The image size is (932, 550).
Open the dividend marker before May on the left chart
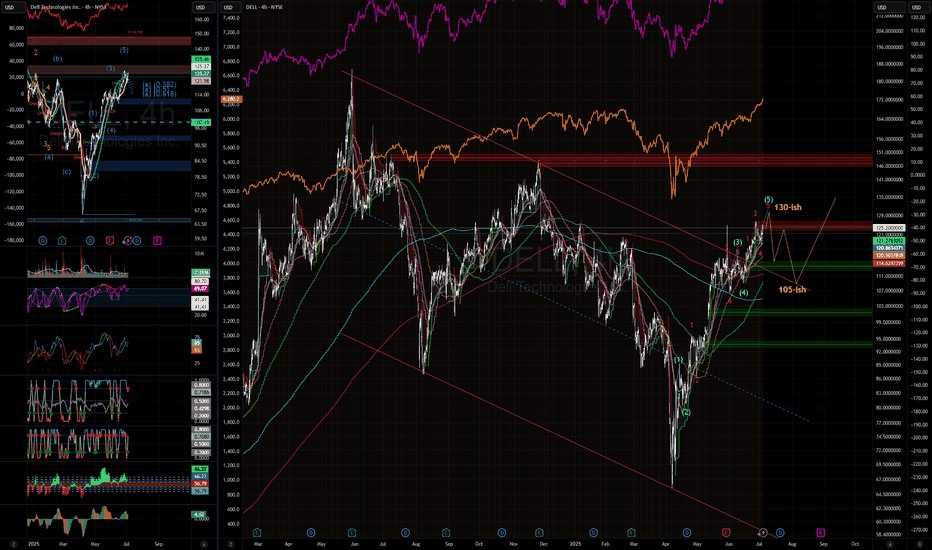coord(90,240)
